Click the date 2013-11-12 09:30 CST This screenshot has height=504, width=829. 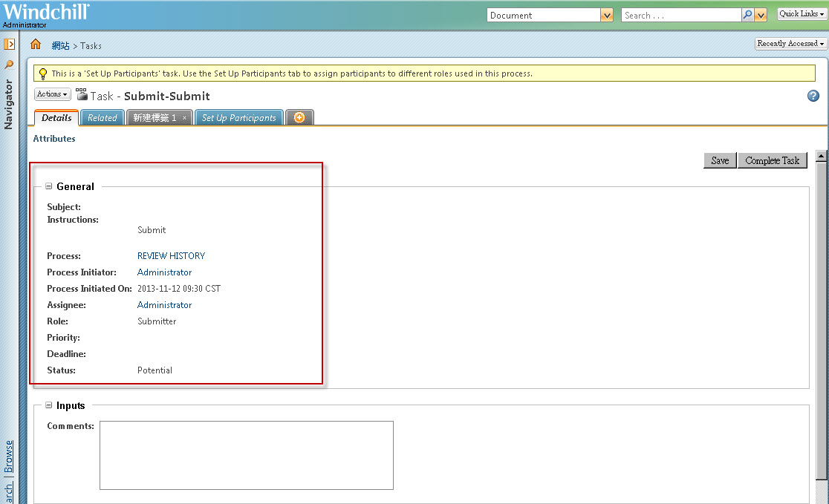[x=179, y=289]
